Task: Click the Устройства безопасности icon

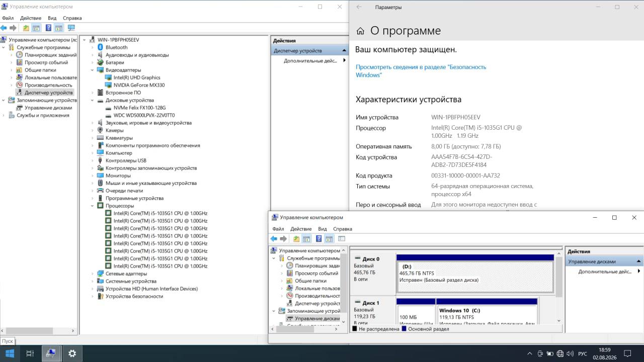Action: (x=101, y=296)
